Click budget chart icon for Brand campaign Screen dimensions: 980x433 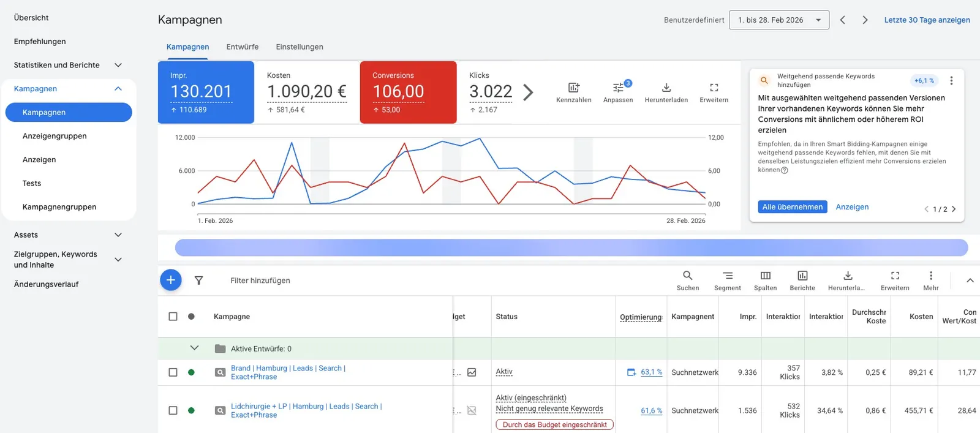(x=472, y=372)
